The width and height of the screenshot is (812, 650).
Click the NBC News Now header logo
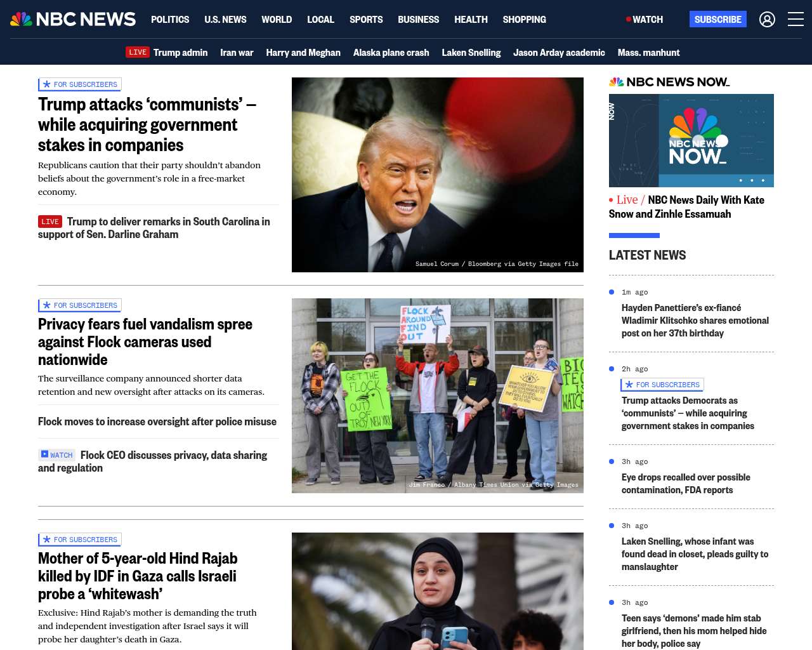tap(669, 82)
